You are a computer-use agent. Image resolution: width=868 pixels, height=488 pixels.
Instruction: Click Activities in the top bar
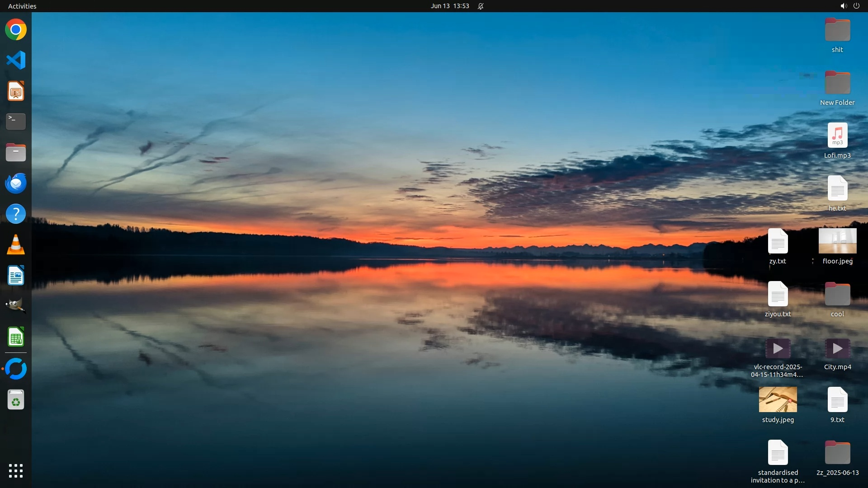(22, 6)
